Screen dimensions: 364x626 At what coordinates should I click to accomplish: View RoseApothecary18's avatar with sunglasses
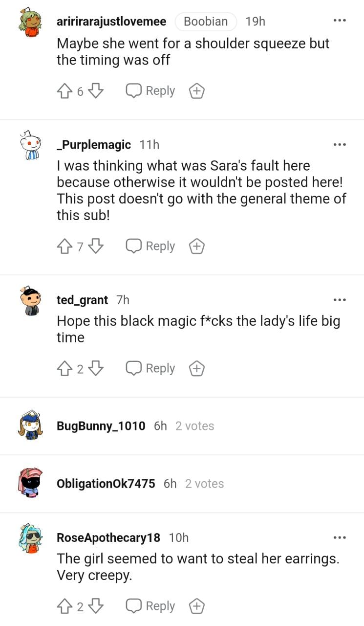coord(31,538)
